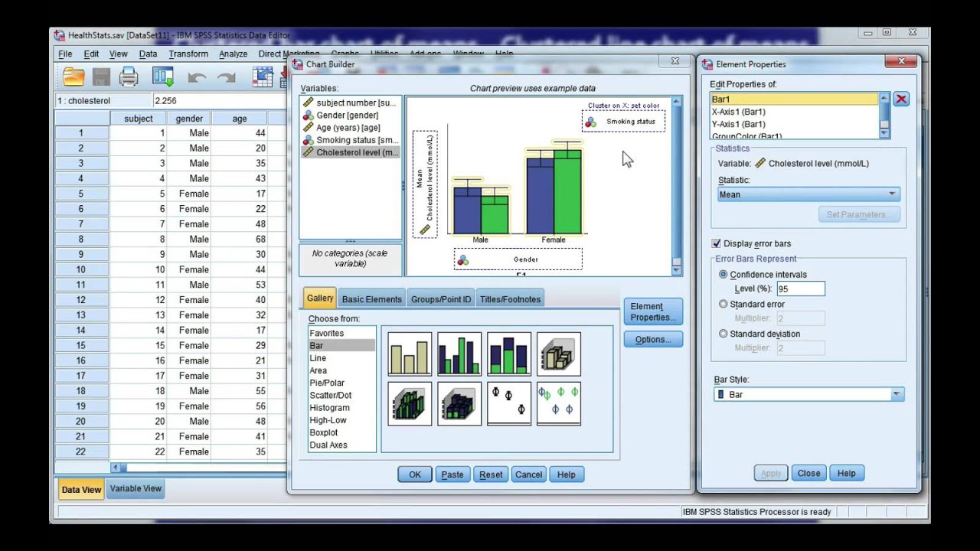
Task: Open the Edit menu
Action: [x=91, y=54]
